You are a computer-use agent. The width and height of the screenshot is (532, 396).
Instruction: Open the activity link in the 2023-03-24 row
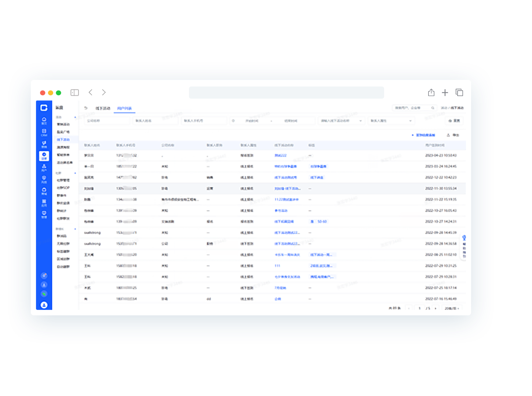(x=285, y=166)
